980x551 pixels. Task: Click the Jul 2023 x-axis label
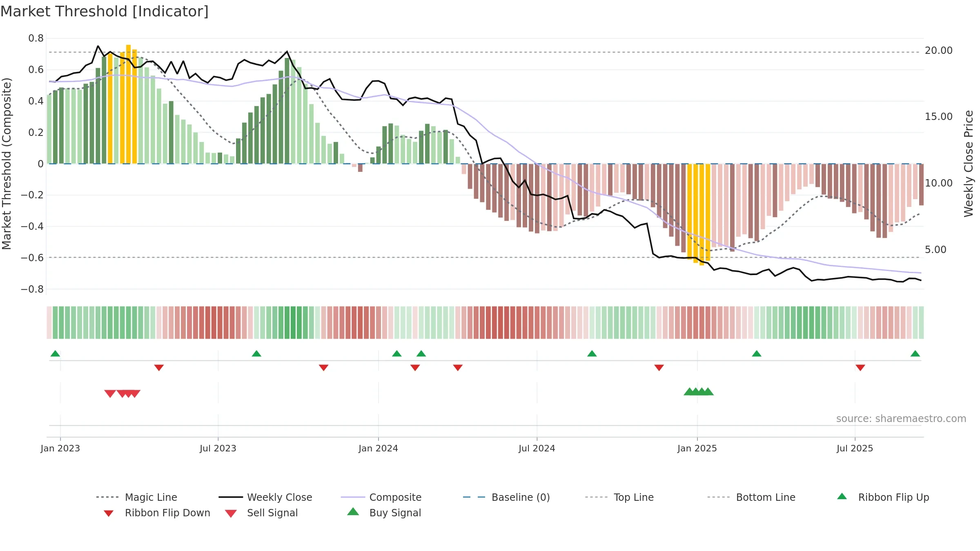coord(218,448)
